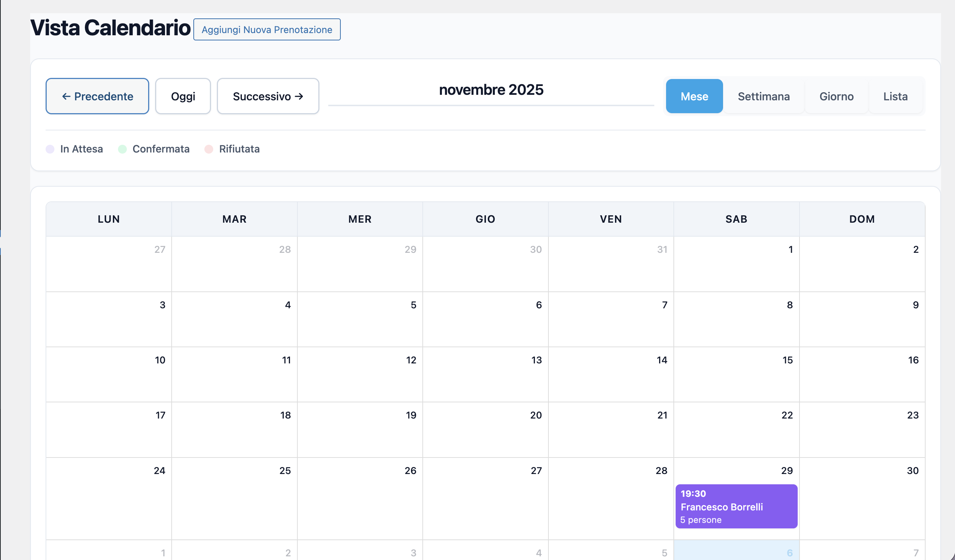Click the In Attesa purple legend dot
955x560 pixels.
pos(50,149)
